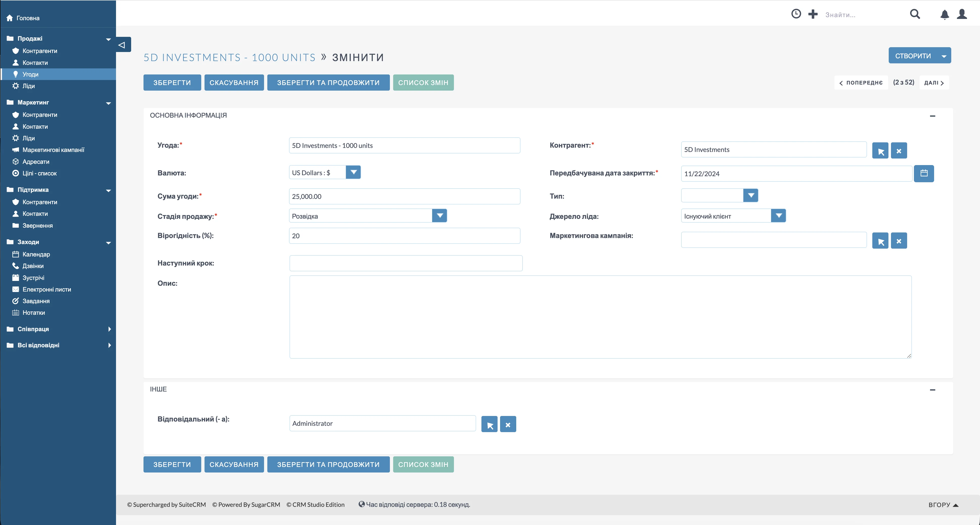Open the user profile icon

(962, 14)
